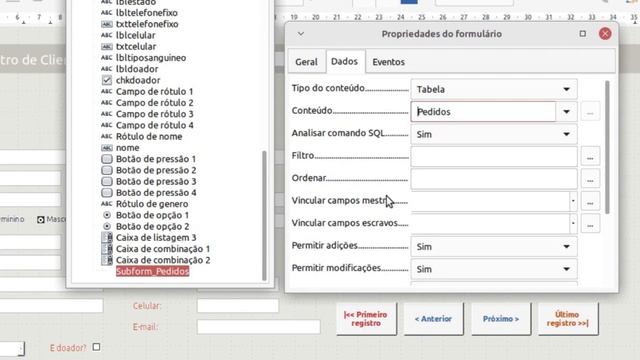Click the Último registro button on form
This screenshot has height=360, width=640.
pos(568,319)
